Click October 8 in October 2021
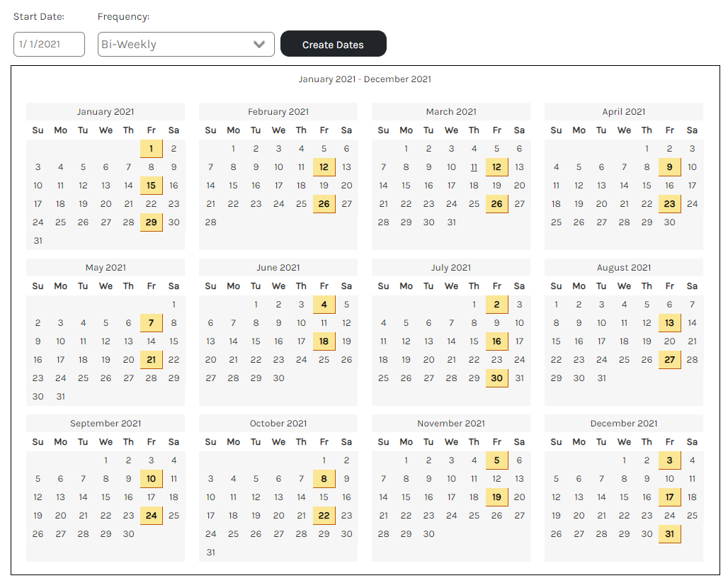Screen dimensions: 728x583 324,478
